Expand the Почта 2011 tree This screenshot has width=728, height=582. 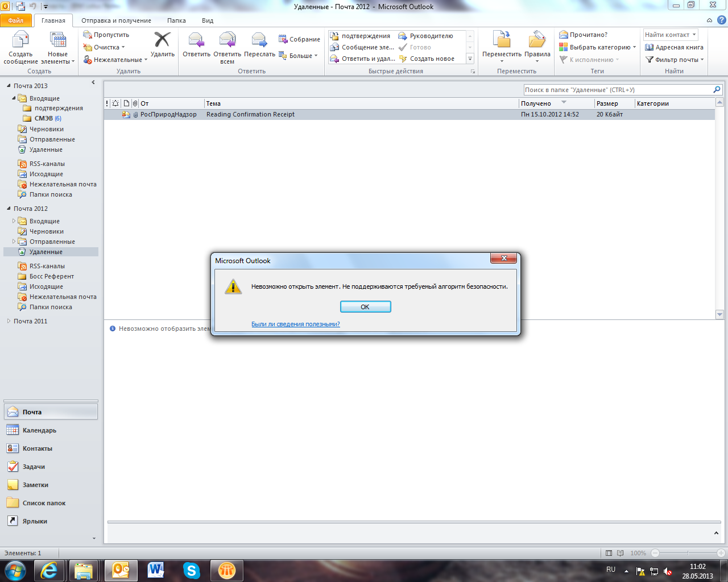click(x=9, y=321)
